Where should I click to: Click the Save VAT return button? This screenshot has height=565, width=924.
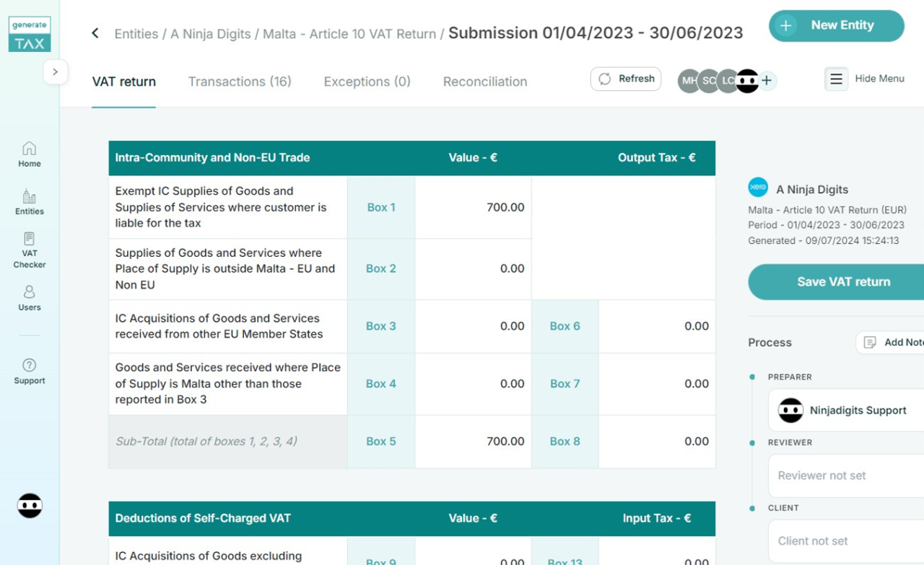pyautogui.click(x=842, y=282)
